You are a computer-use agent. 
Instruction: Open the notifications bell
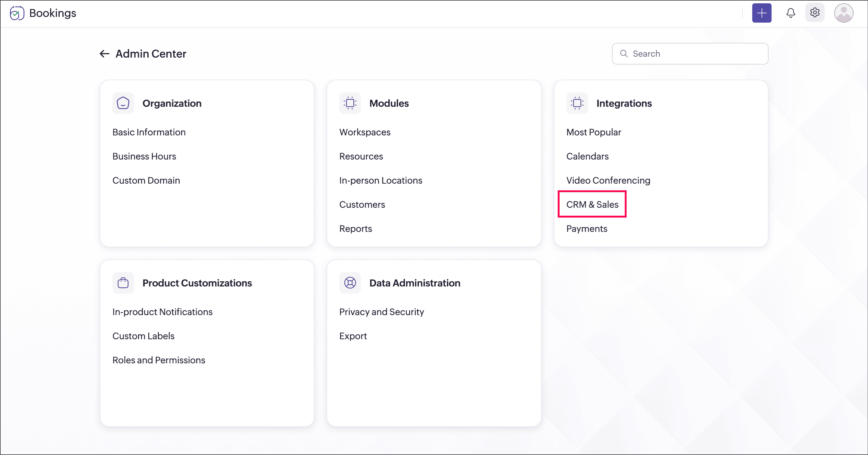[791, 13]
